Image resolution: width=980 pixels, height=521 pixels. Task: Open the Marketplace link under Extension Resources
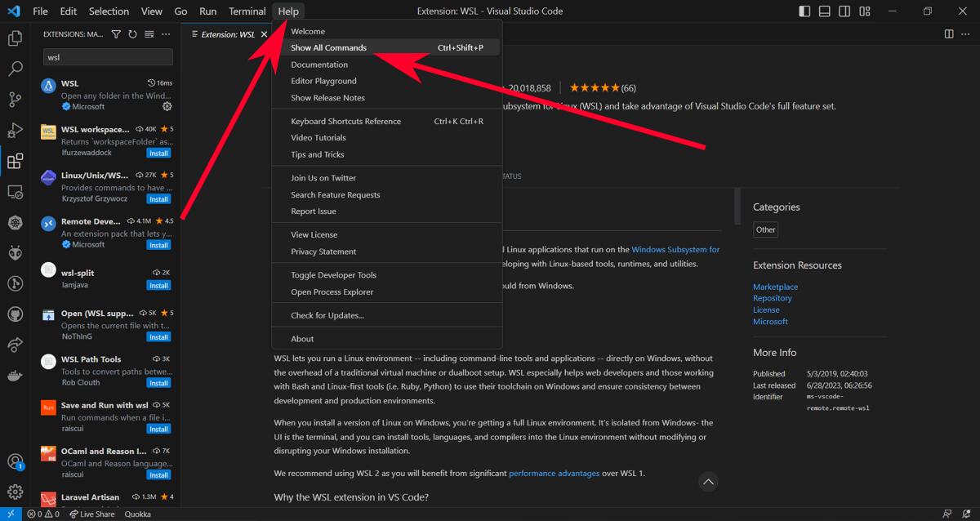[774, 286]
